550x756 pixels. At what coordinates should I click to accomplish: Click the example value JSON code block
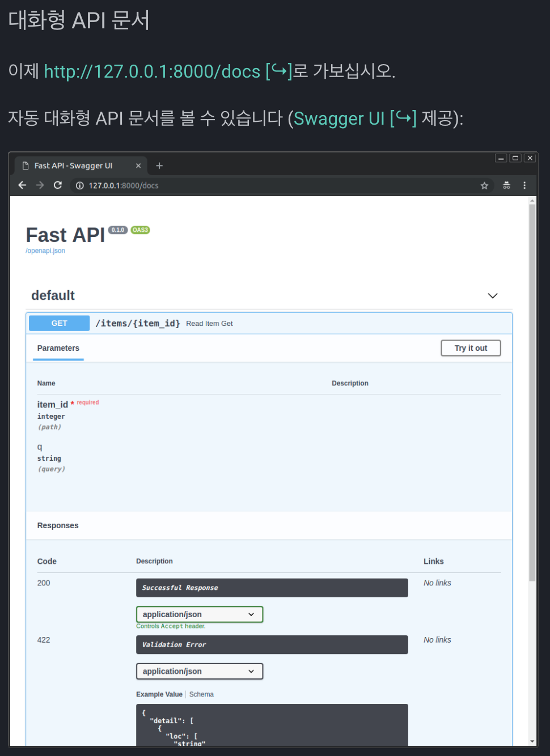pyautogui.click(x=272, y=725)
